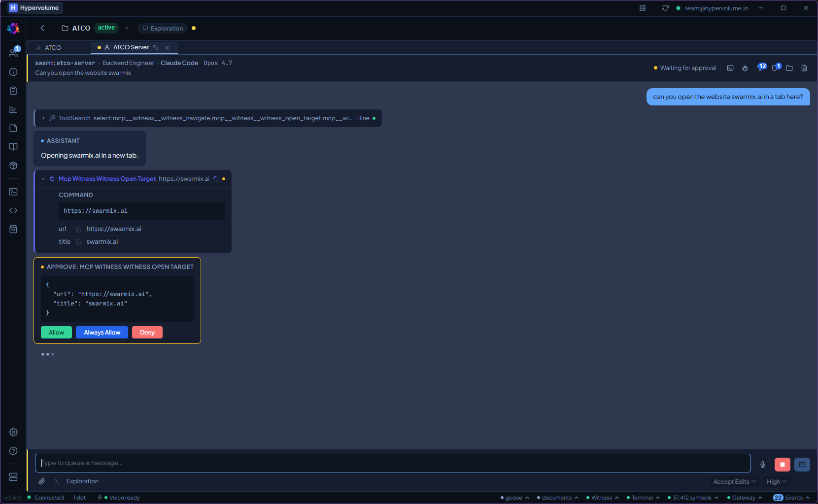Open the info circle sidebar icon
Viewport: 818px width, 504px height.
pyautogui.click(x=13, y=72)
